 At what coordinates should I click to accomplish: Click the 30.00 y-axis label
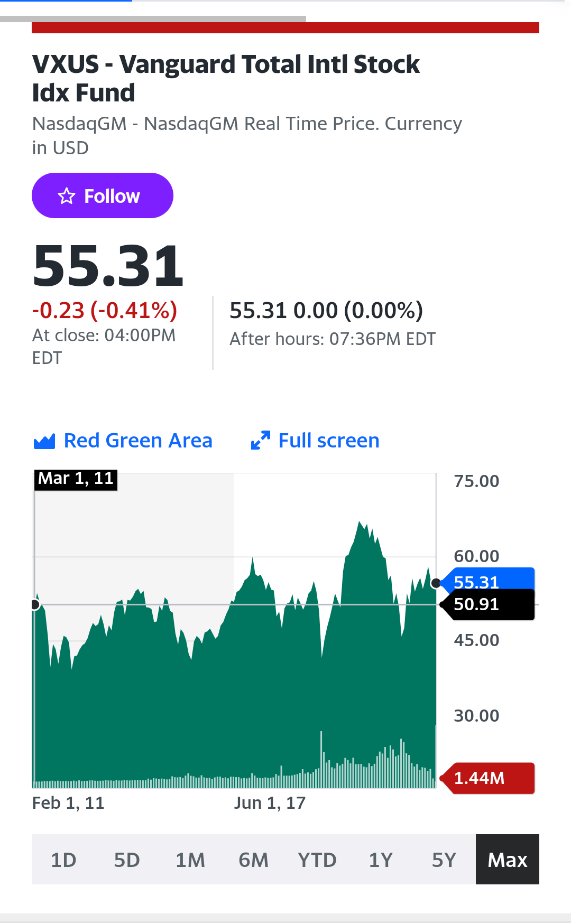476,716
